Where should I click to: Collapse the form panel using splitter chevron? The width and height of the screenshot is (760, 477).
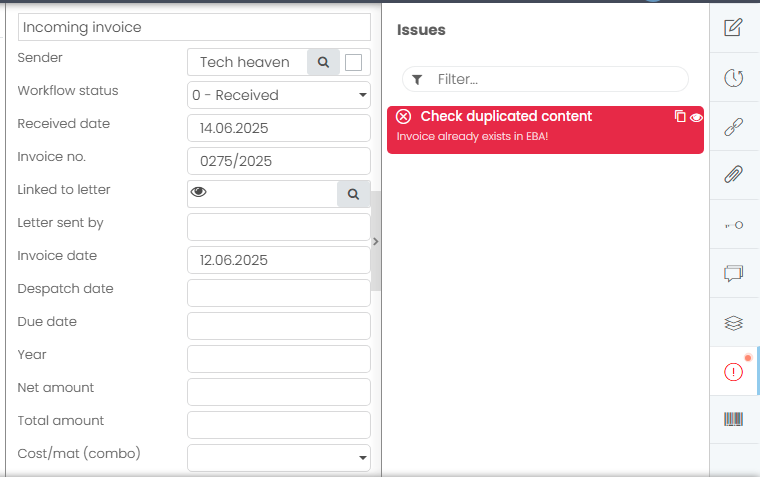376,241
